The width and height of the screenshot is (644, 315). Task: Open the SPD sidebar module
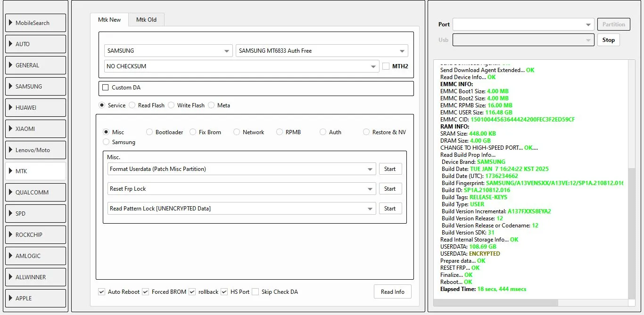tap(35, 213)
